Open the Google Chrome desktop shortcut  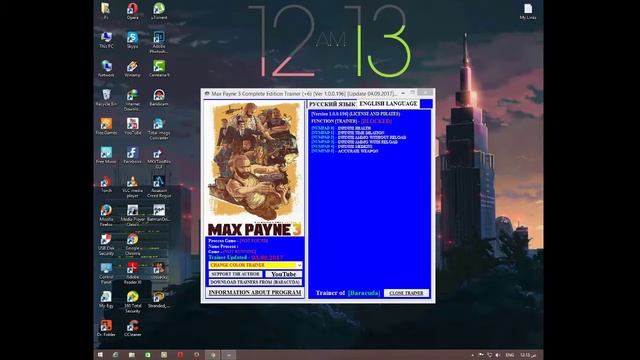coord(132,244)
